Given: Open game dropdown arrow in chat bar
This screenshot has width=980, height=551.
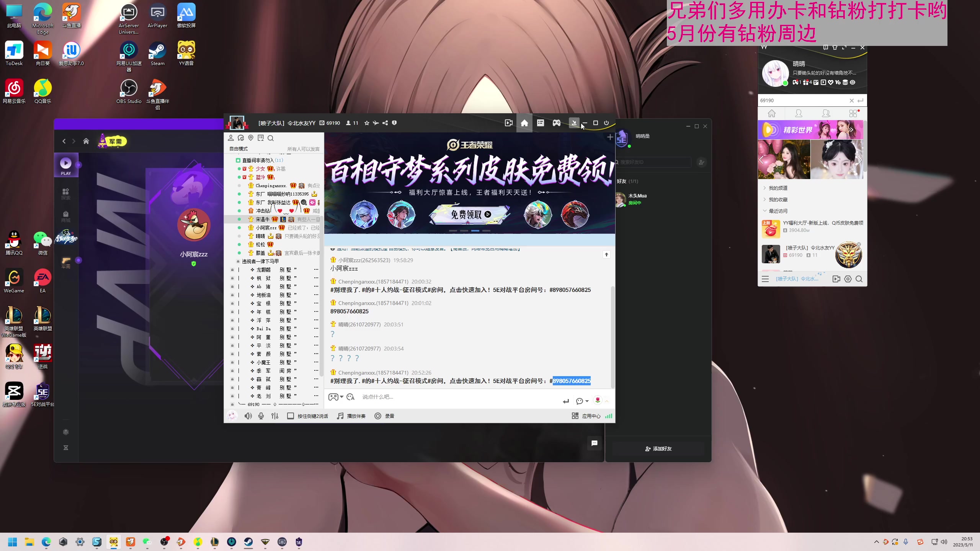Looking at the screenshot, I should 341,397.
